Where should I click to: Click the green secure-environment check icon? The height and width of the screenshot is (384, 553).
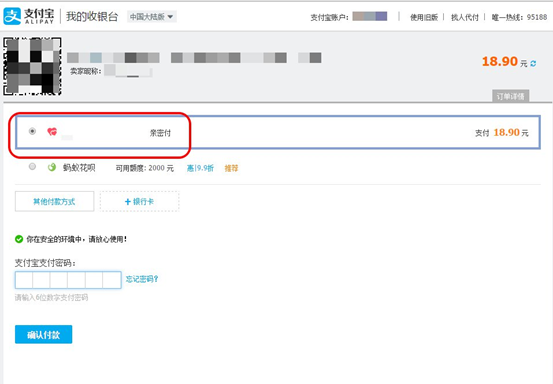pos(19,239)
